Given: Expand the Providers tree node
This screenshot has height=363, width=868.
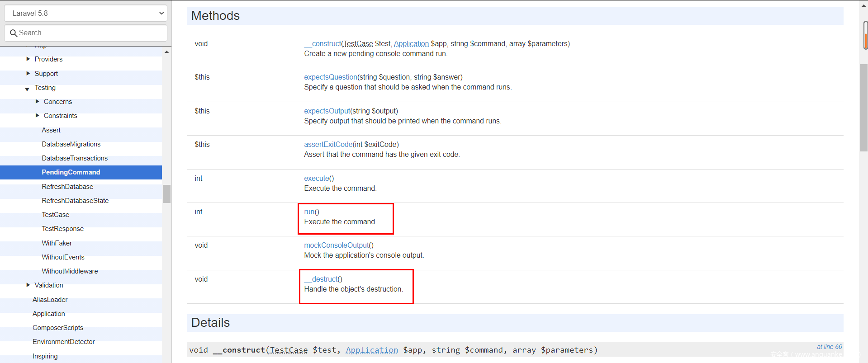Looking at the screenshot, I should 28,59.
